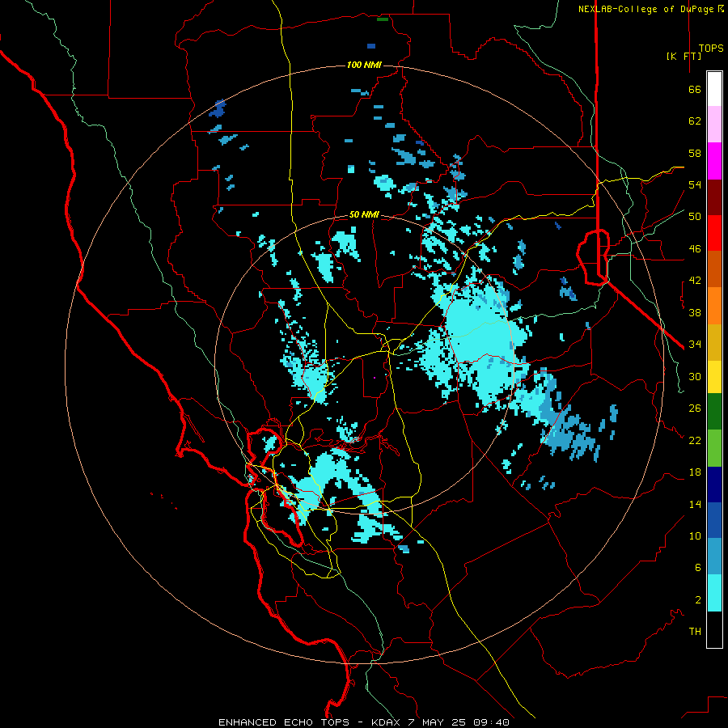Click the legend value "38"
The height and width of the screenshot is (728, 728).
click(695, 312)
